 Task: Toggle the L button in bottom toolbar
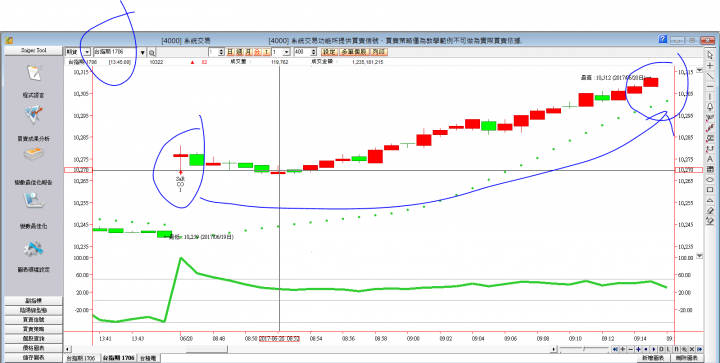pyautogui.click(x=669, y=349)
